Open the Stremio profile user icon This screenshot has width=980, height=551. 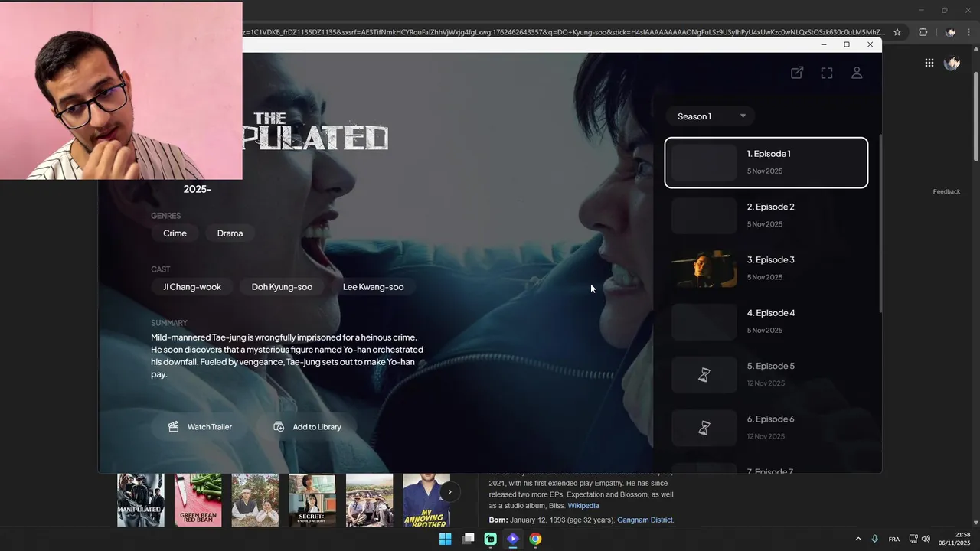coord(857,73)
